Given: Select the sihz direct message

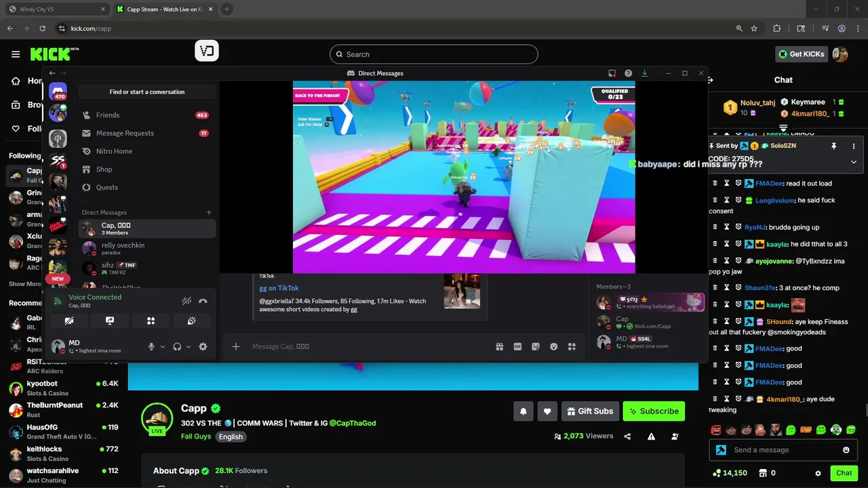Looking at the screenshot, I should (146, 268).
